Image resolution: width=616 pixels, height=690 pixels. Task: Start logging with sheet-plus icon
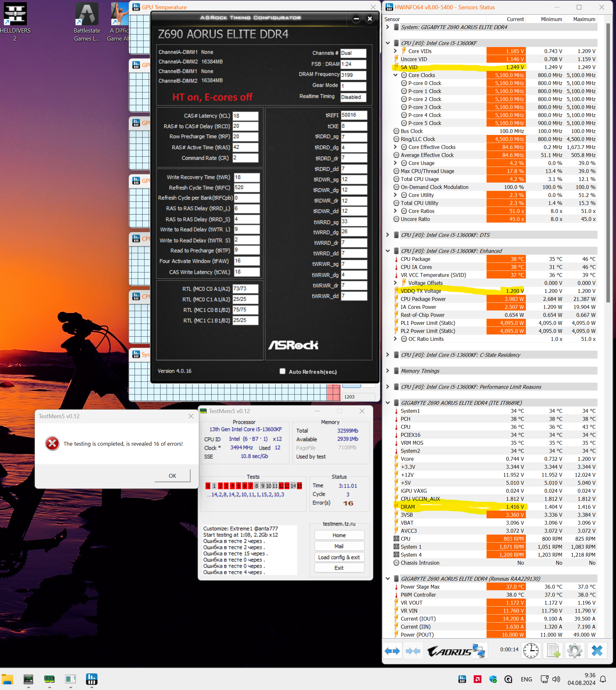point(553,651)
